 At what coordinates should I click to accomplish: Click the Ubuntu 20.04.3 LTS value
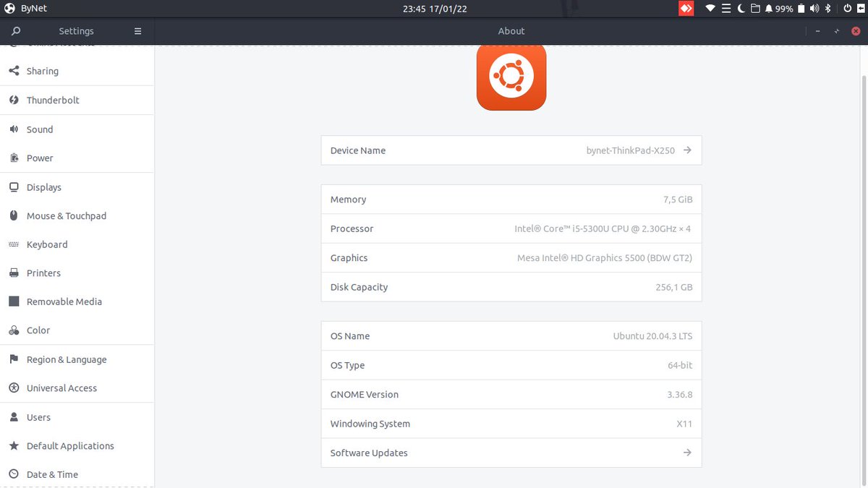[653, 336]
